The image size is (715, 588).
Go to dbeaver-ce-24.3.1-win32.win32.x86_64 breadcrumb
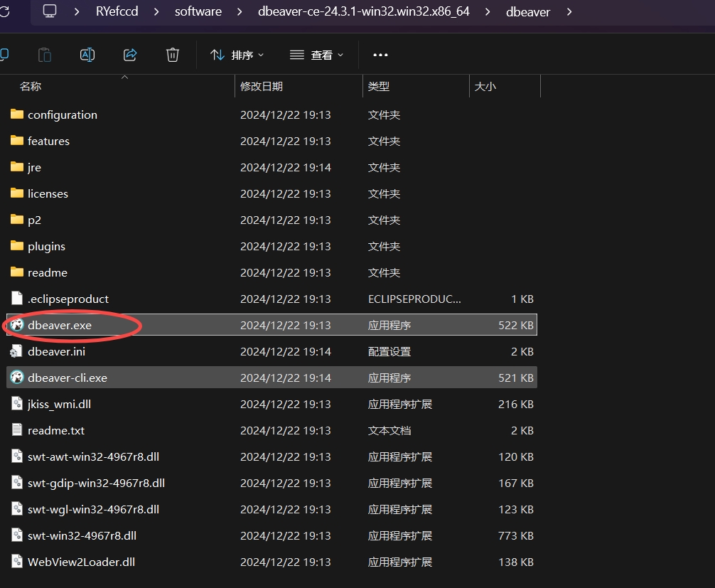363,11
